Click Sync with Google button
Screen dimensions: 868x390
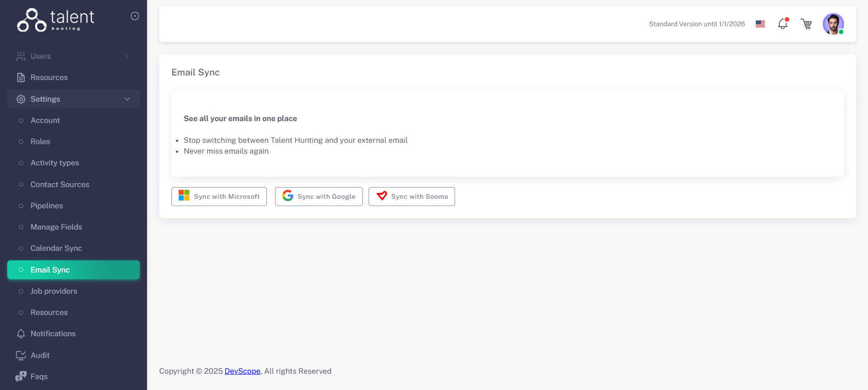coord(318,197)
